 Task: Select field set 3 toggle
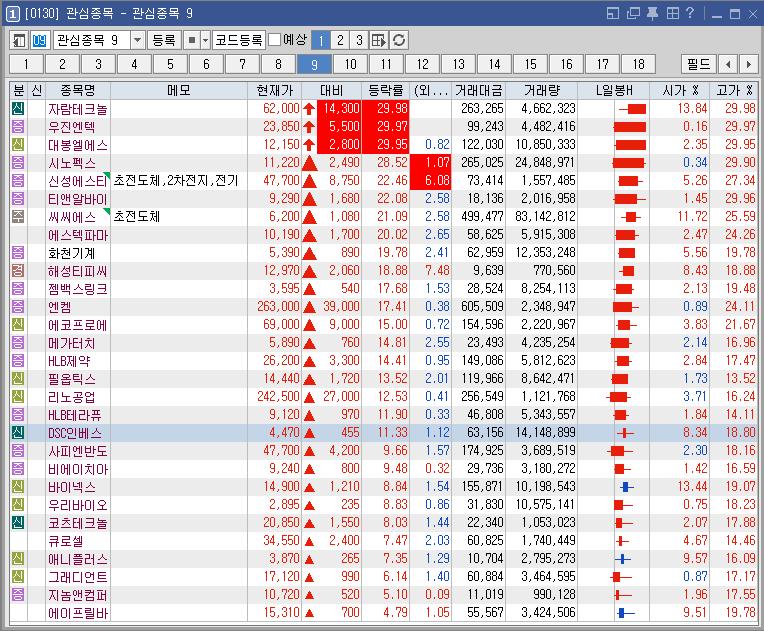click(x=359, y=40)
